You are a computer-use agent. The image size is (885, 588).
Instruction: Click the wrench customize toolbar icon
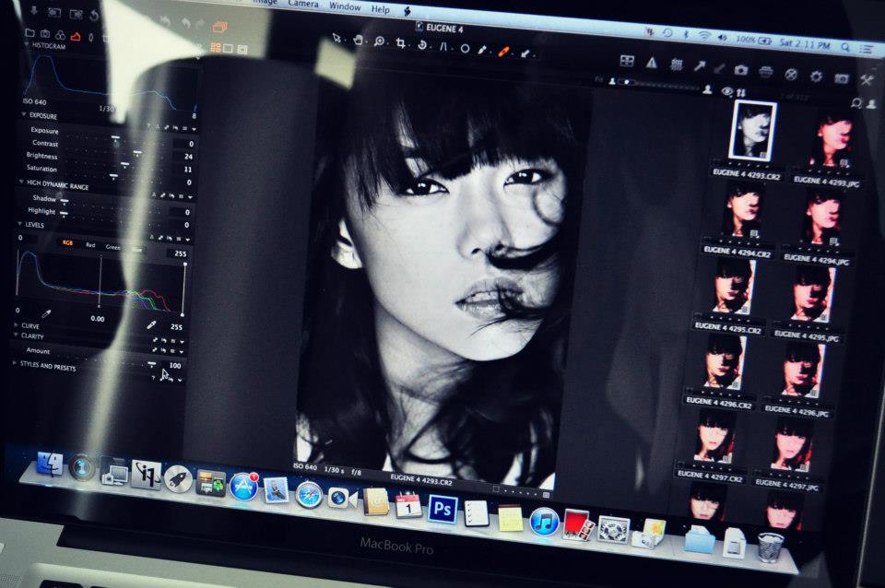pos(867,79)
